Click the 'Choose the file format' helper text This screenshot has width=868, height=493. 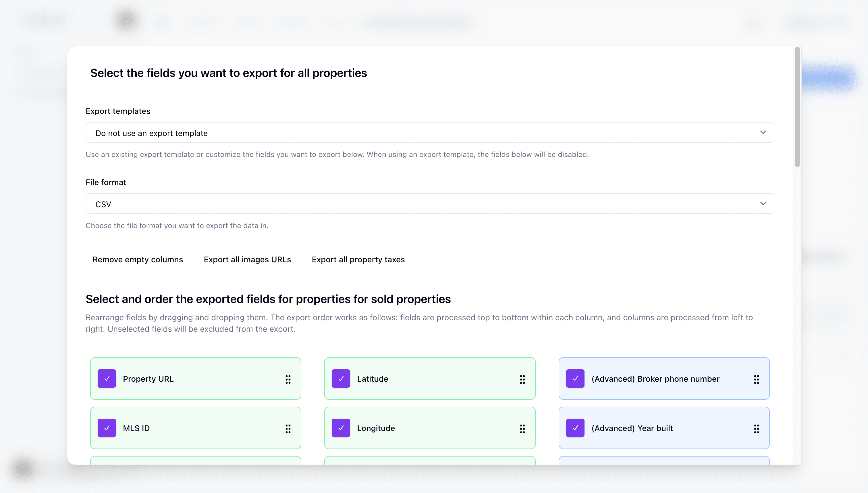177,226
